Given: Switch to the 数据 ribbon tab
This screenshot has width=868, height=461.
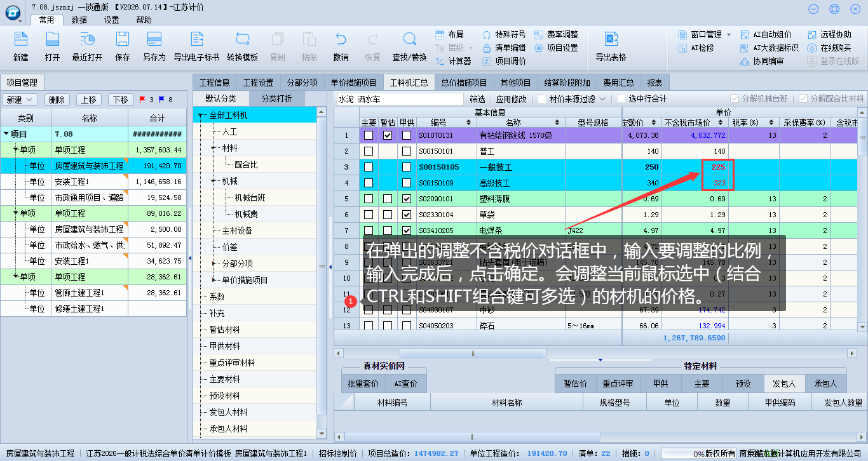Looking at the screenshot, I should click(x=79, y=20).
